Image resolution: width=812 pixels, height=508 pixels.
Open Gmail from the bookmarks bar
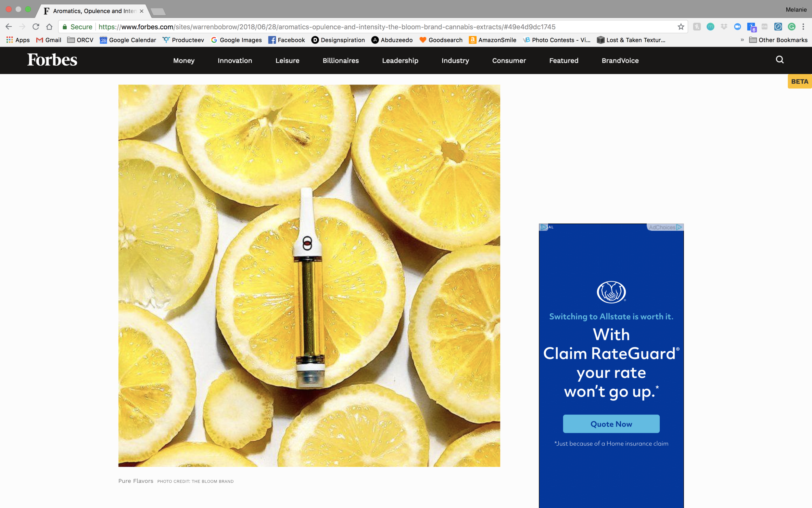click(x=48, y=40)
